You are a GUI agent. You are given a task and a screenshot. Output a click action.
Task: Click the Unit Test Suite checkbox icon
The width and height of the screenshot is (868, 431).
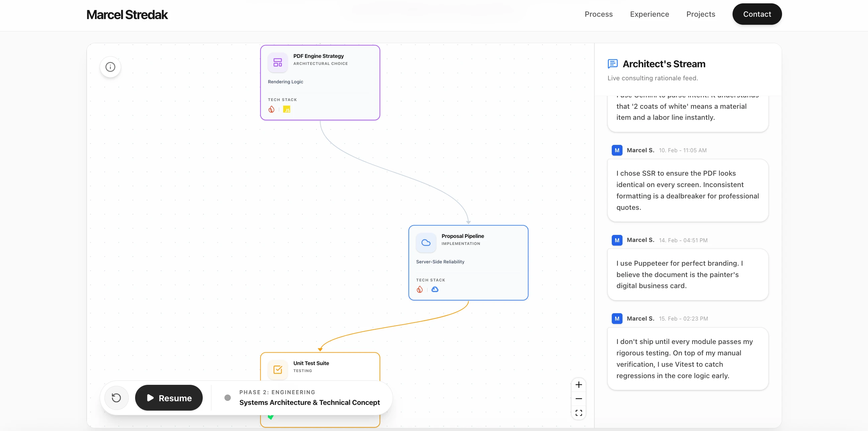pyautogui.click(x=278, y=370)
